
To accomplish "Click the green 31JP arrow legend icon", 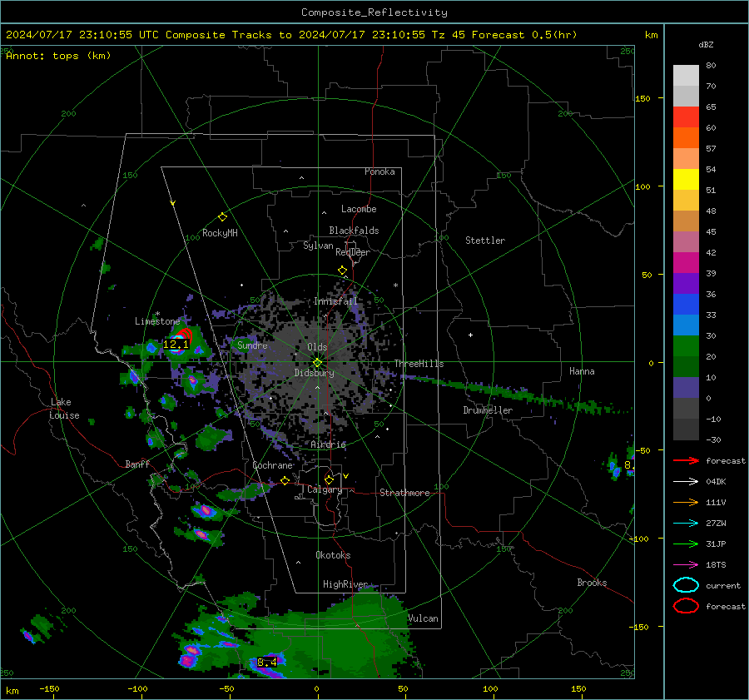I will [686, 544].
